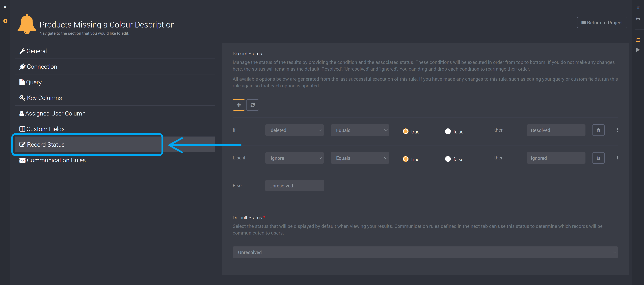Delete the 'Ignore' condition row
Image resolution: width=644 pixels, height=285 pixels.
[598, 158]
